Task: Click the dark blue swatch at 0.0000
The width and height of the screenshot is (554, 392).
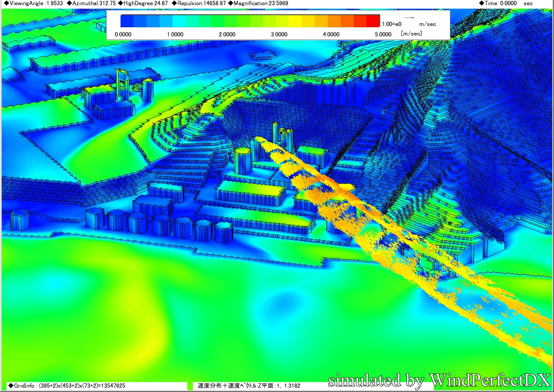Action: (127, 21)
